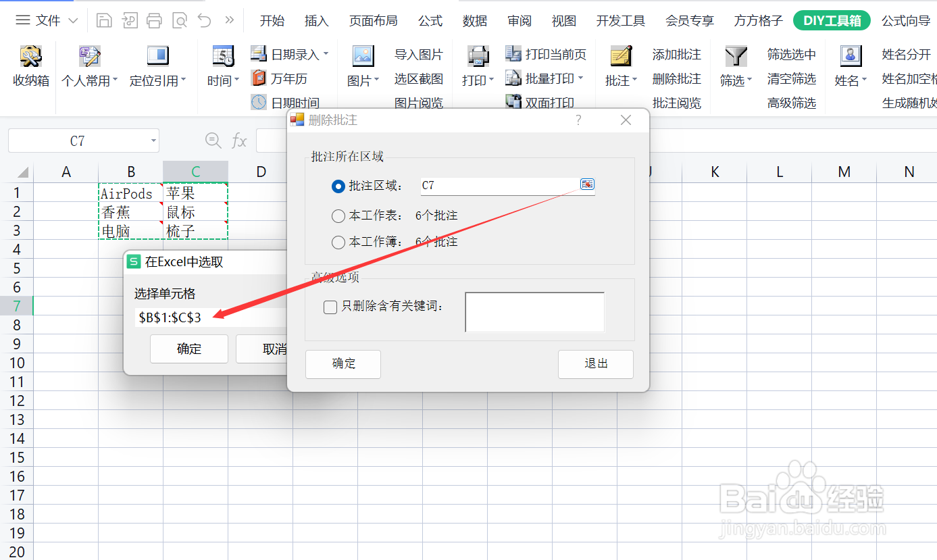
Task: Open the DIY工具箱 tab
Action: tap(832, 20)
